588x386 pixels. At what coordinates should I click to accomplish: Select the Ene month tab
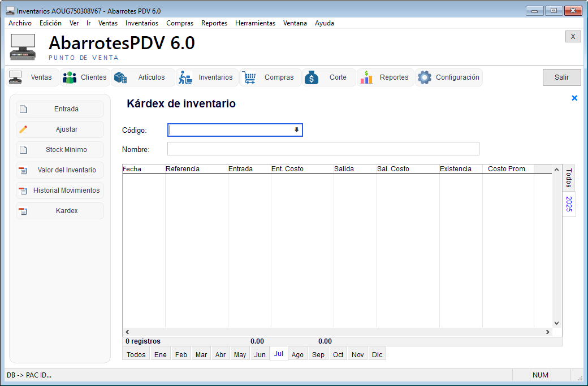point(160,354)
